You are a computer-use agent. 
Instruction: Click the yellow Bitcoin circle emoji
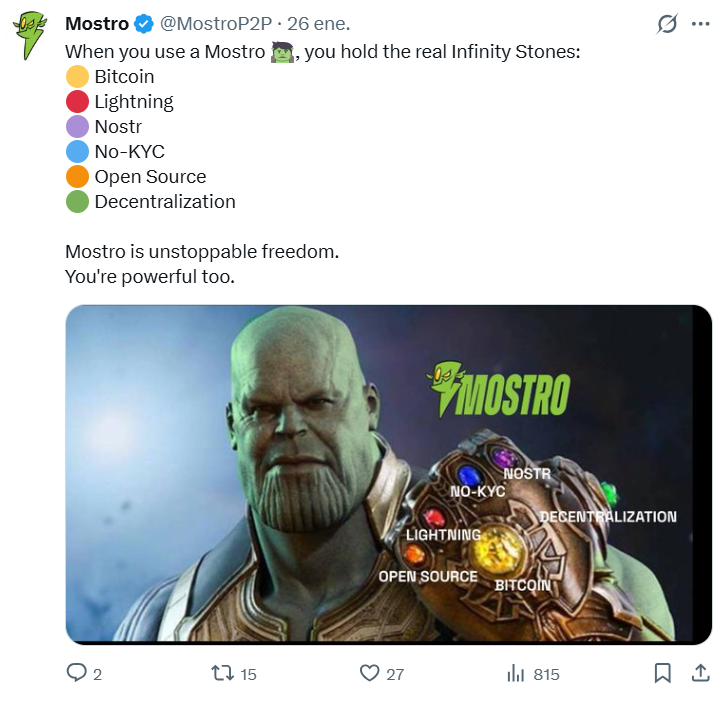click(77, 77)
